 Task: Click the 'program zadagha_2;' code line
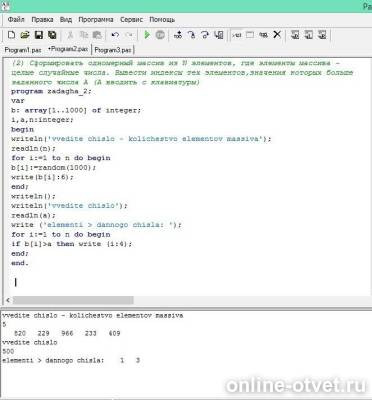pyautogui.click(x=51, y=91)
